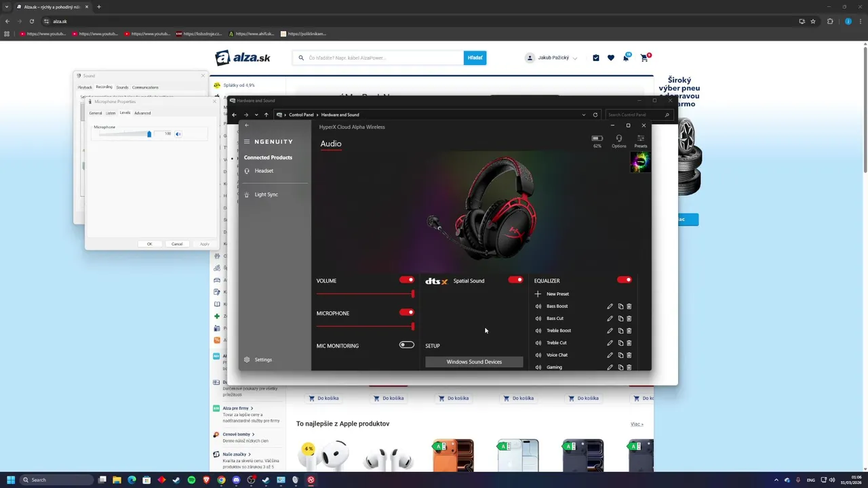This screenshot has height=488, width=868.
Task: Copy the Bass Cut preset
Action: pyautogui.click(x=620, y=319)
